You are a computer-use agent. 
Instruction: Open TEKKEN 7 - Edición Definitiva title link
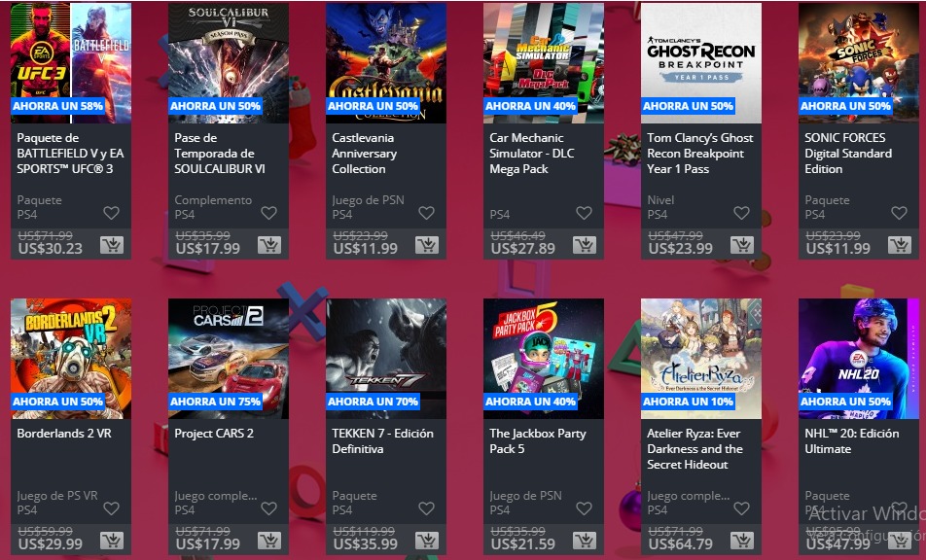(x=380, y=441)
